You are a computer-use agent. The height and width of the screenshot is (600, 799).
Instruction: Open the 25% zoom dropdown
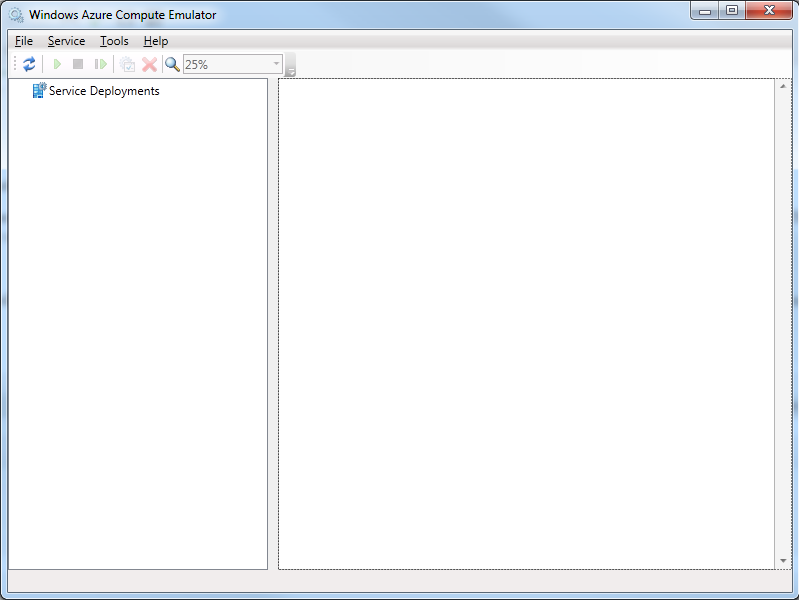[276, 64]
